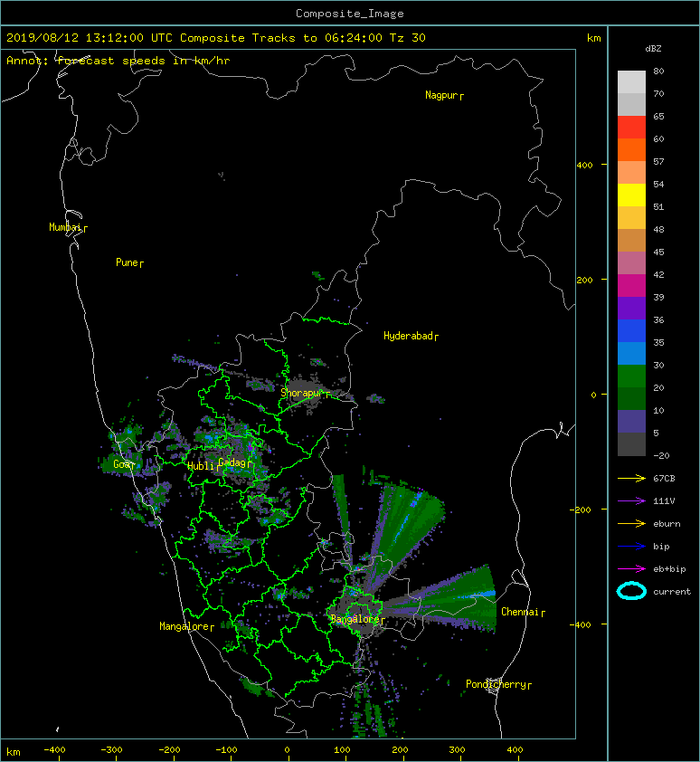Click the 400 tick on vertical km axis
Screen dimensions: 700x762
pos(585,165)
